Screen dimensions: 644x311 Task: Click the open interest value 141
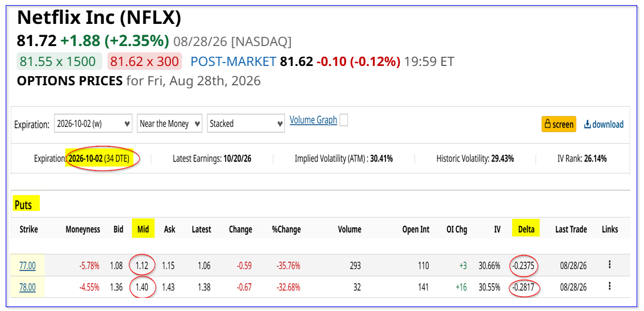coord(423,287)
